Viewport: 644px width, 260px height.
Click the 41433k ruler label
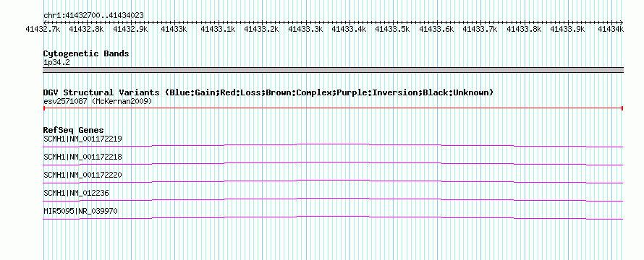click(174, 29)
